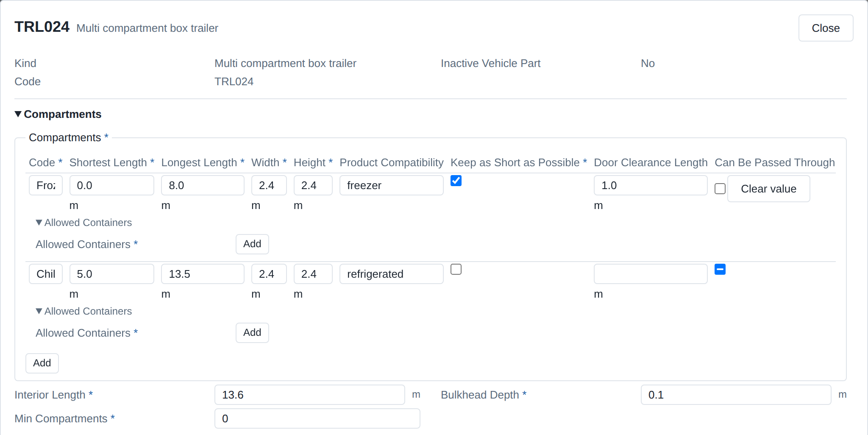Click the Bulkhead Depth label
The image size is (868, 435).
pos(484,395)
